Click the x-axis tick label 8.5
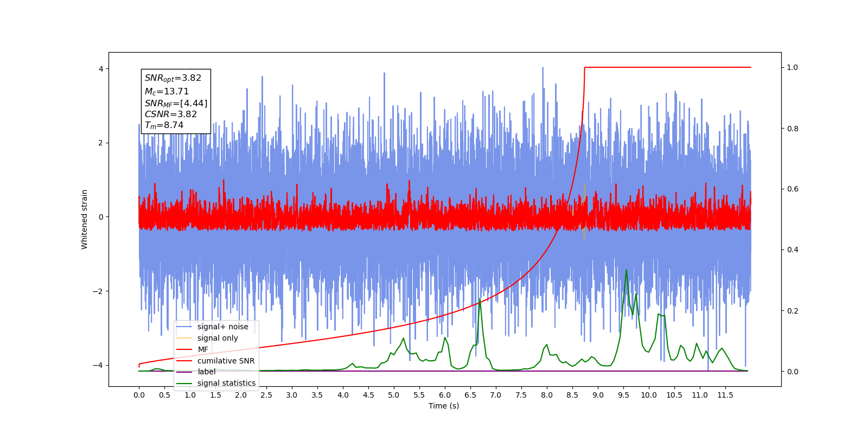 (572, 395)
